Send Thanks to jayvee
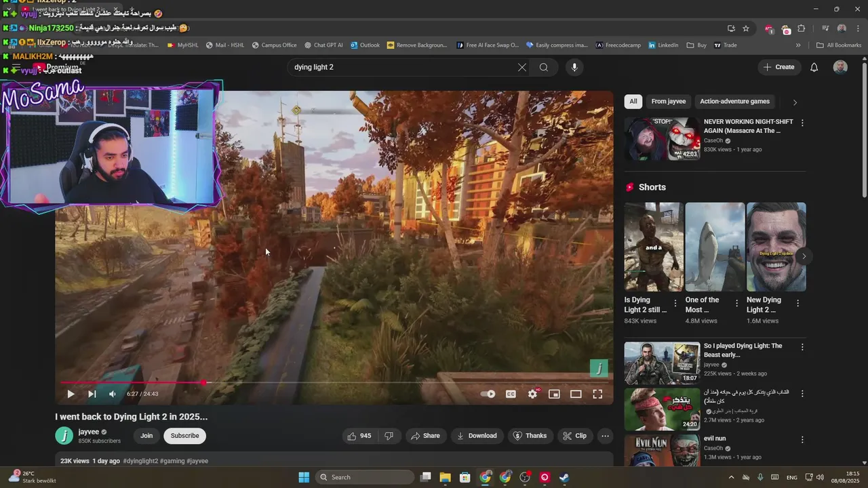Viewport: 868px width, 488px height. tap(530, 436)
